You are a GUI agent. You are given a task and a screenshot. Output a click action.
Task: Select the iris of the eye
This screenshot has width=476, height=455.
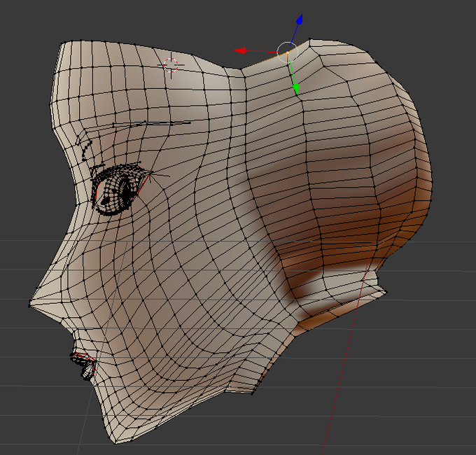click(x=124, y=189)
